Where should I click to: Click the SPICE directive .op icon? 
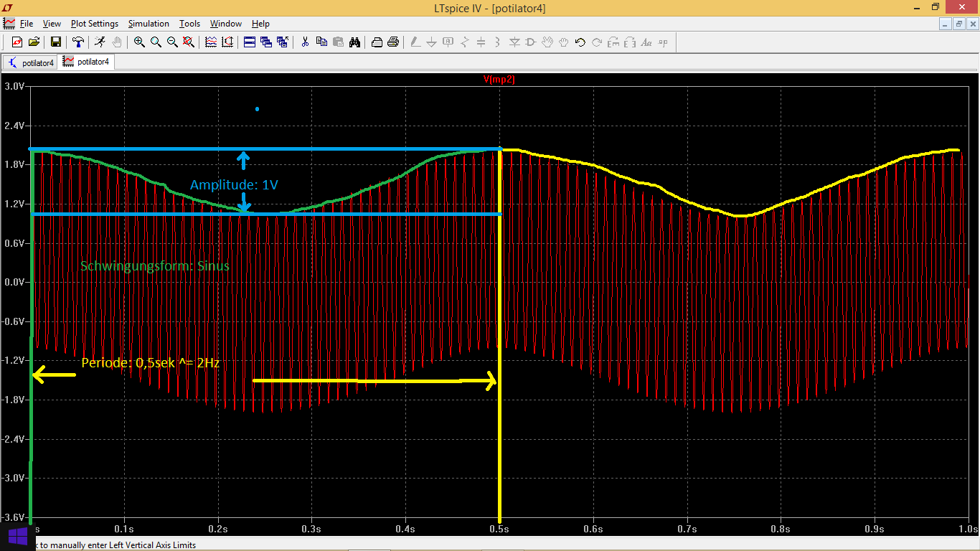(663, 42)
